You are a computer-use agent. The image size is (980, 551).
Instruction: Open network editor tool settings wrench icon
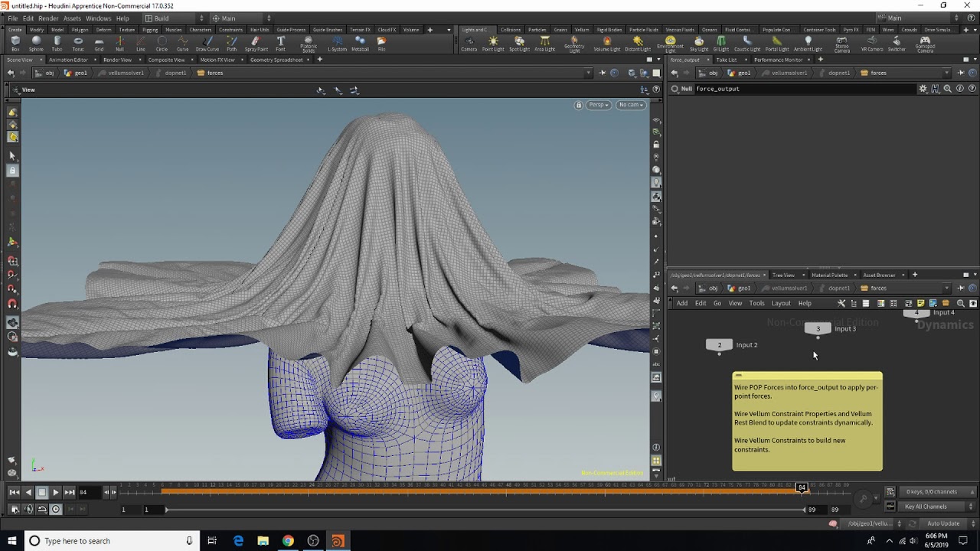(841, 303)
